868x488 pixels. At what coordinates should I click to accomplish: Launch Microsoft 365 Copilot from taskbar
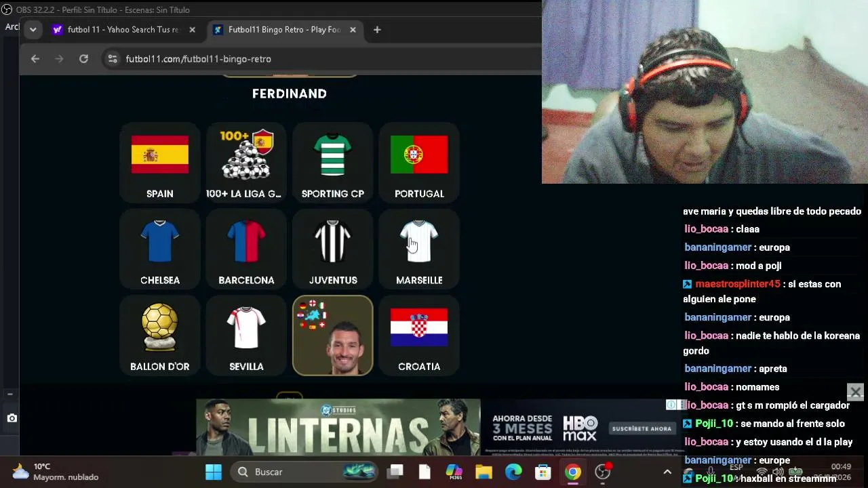[x=454, y=472]
